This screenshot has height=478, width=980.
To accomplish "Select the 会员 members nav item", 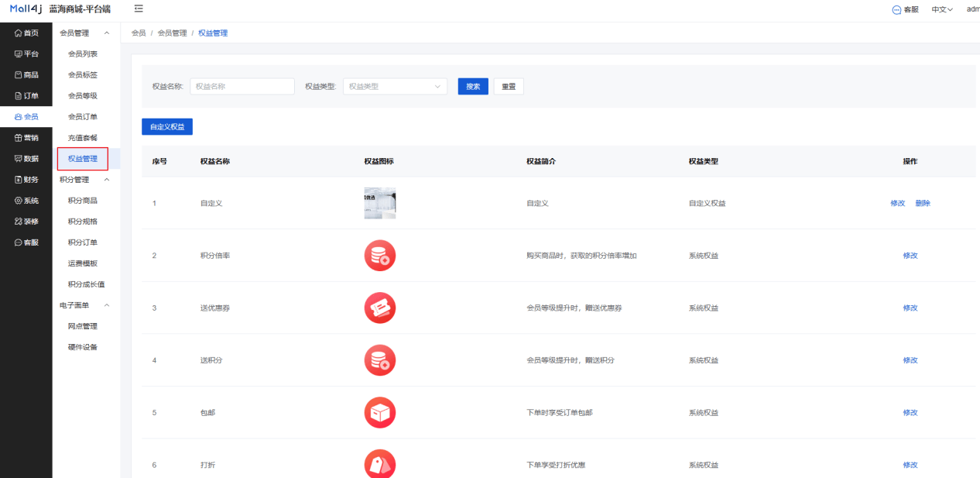I will (x=26, y=116).
